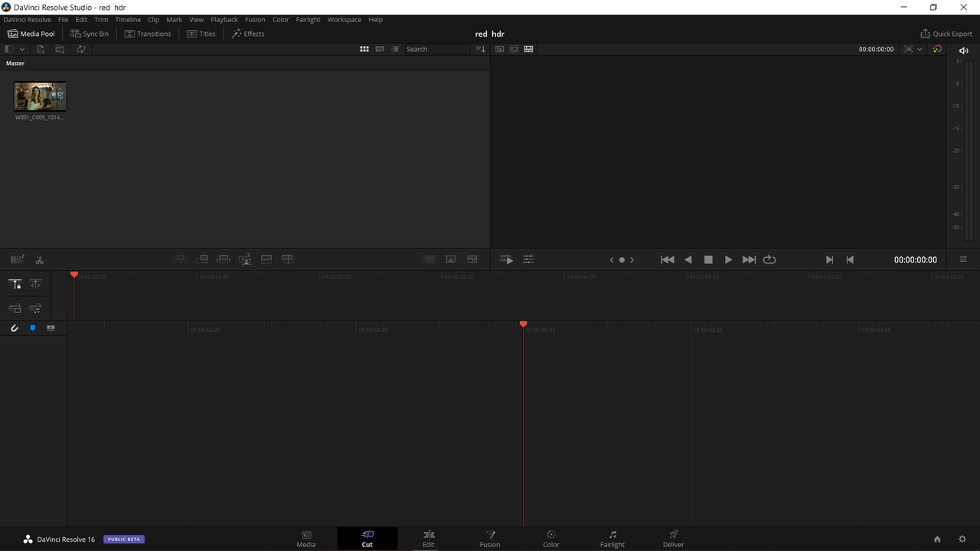Go to last frame of timeline
This screenshot has height=551, width=980.
tap(749, 259)
